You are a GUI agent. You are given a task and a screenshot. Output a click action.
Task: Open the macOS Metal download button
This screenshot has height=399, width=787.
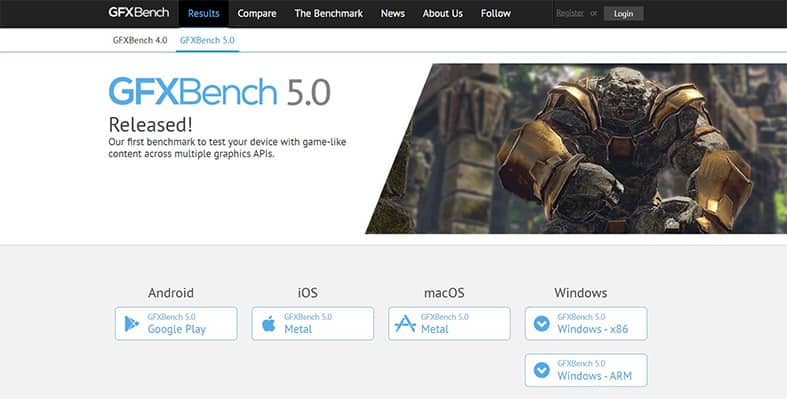[449, 324]
